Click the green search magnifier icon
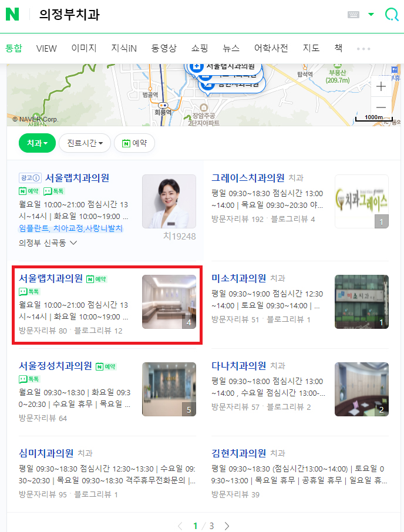This screenshot has width=404, height=532. click(392, 14)
